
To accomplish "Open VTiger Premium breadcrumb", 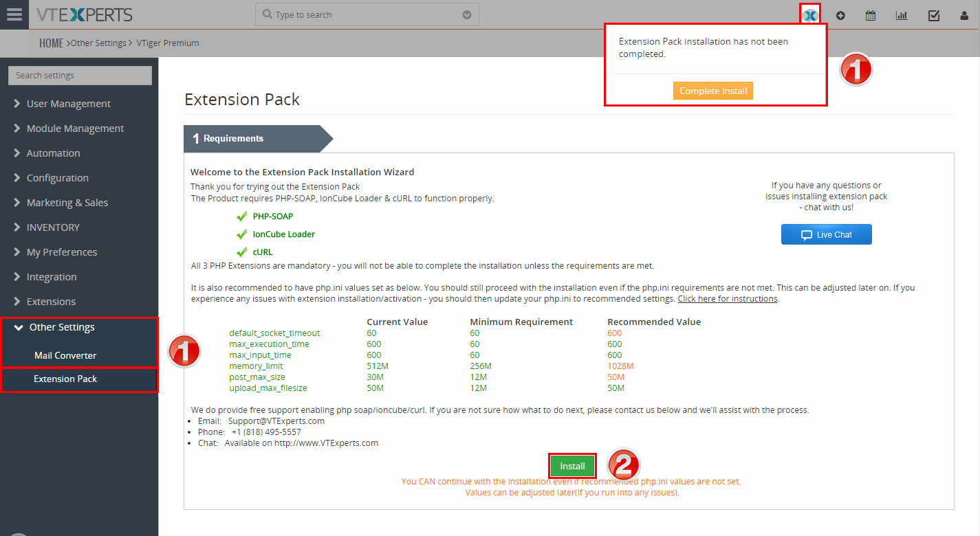I will [x=167, y=43].
